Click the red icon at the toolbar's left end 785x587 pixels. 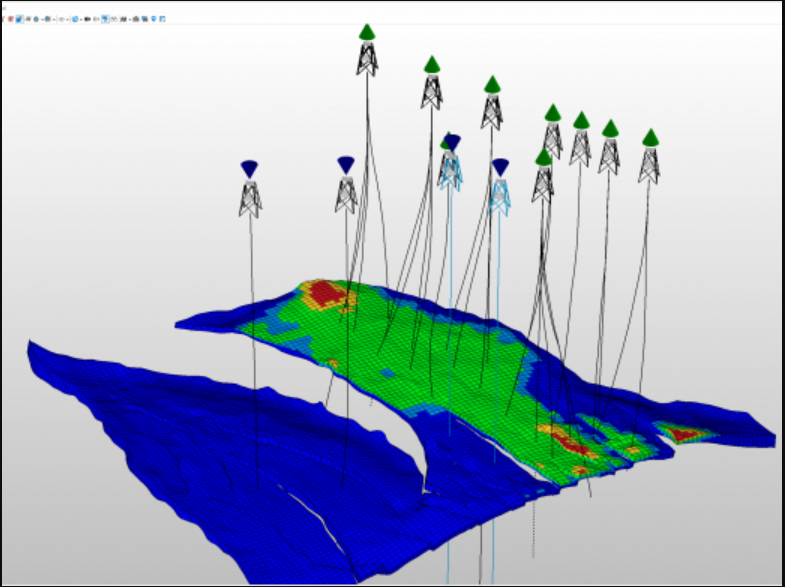10,19
